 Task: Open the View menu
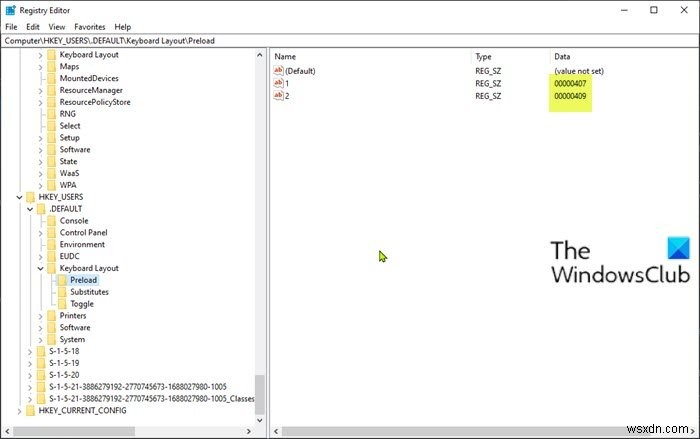(x=57, y=27)
